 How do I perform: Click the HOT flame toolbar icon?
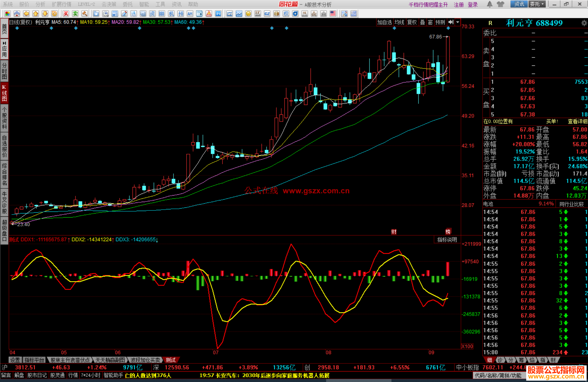tap(209, 14)
